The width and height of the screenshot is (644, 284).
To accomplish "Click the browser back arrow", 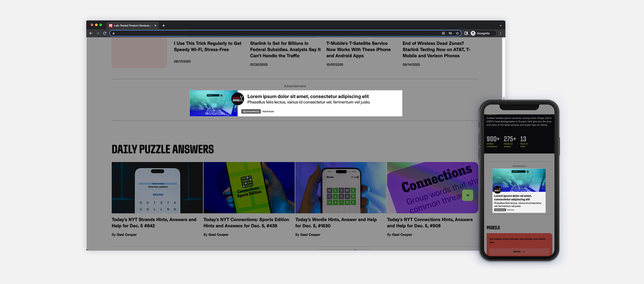I will pyautogui.click(x=91, y=33).
